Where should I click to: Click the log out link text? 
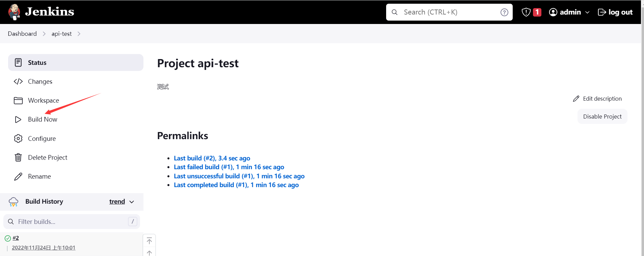click(620, 12)
